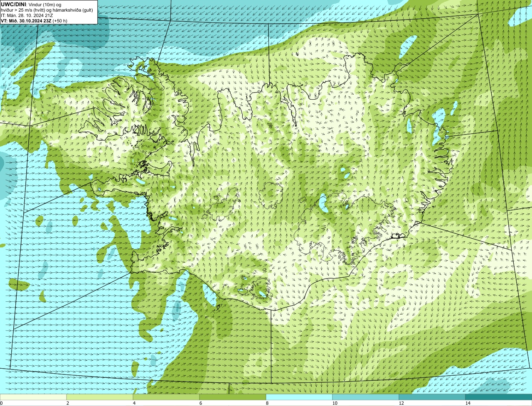The height and width of the screenshot is (406, 532).
Task: Click the "UWC/DINI: Vindur (10m) og" title line
Action: pyautogui.click(x=31, y=4)
